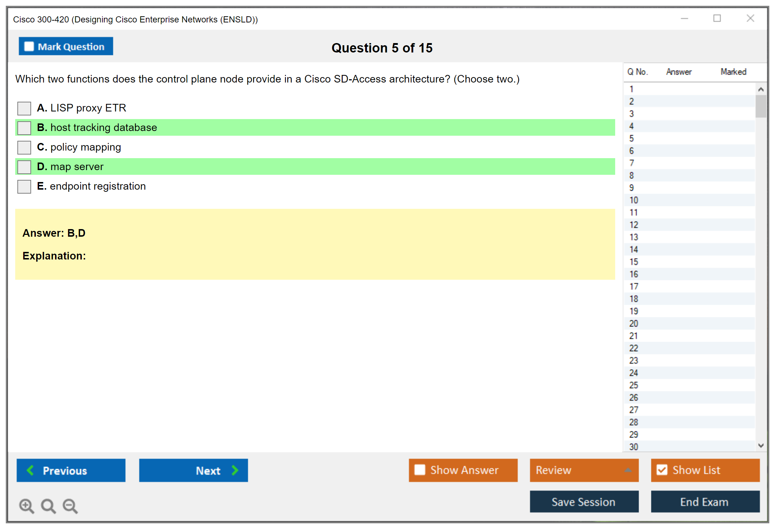Click the zoom in magnifier icon
This screenshot has height=532, width=778.
[26, 506]
